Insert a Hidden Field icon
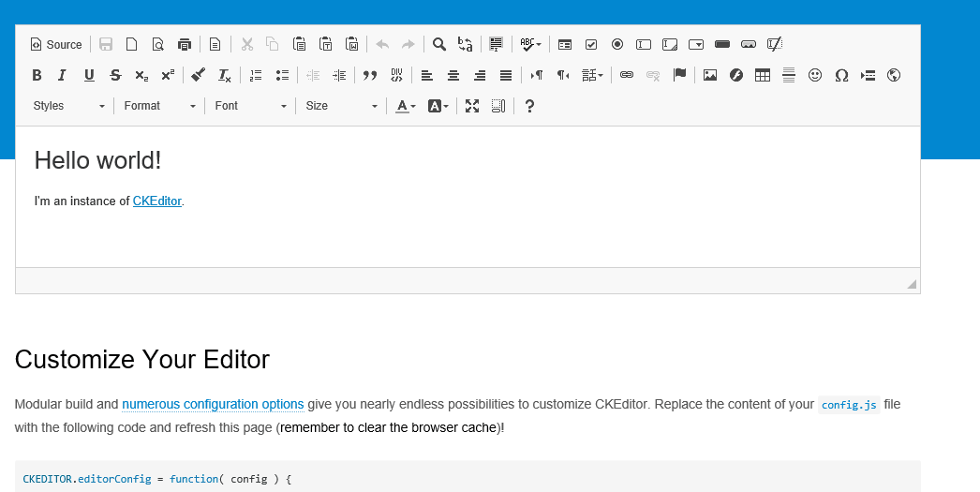 tap(775, 44)
